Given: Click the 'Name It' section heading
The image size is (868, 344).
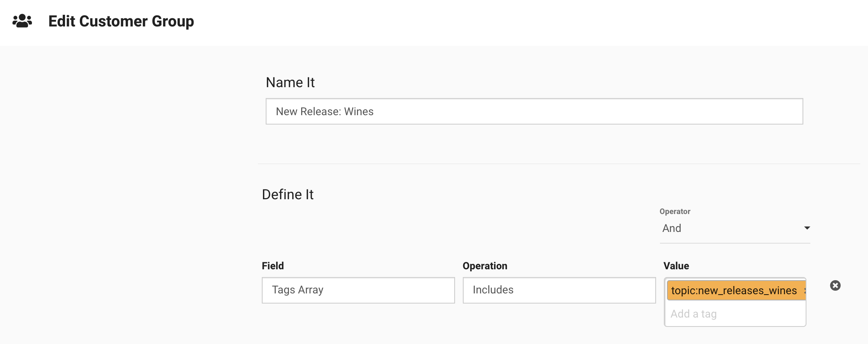Looking at the screenshot, I should 290,82.
